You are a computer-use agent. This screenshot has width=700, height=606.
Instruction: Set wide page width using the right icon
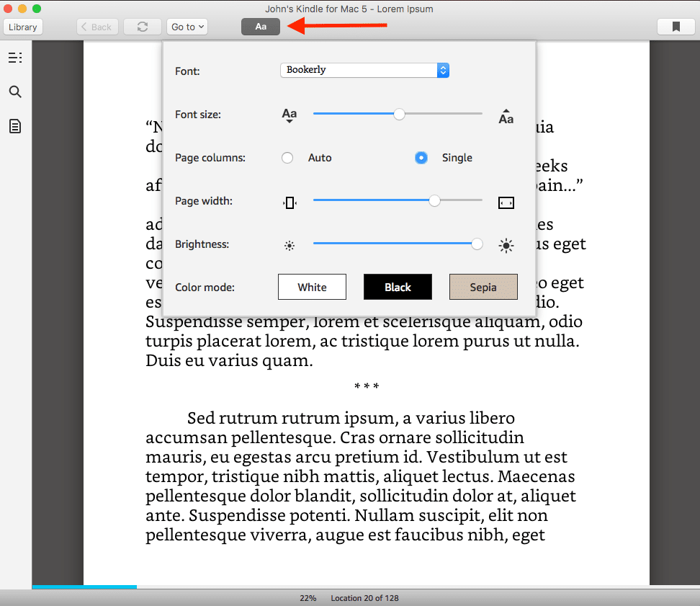click(x=506, y=202)
